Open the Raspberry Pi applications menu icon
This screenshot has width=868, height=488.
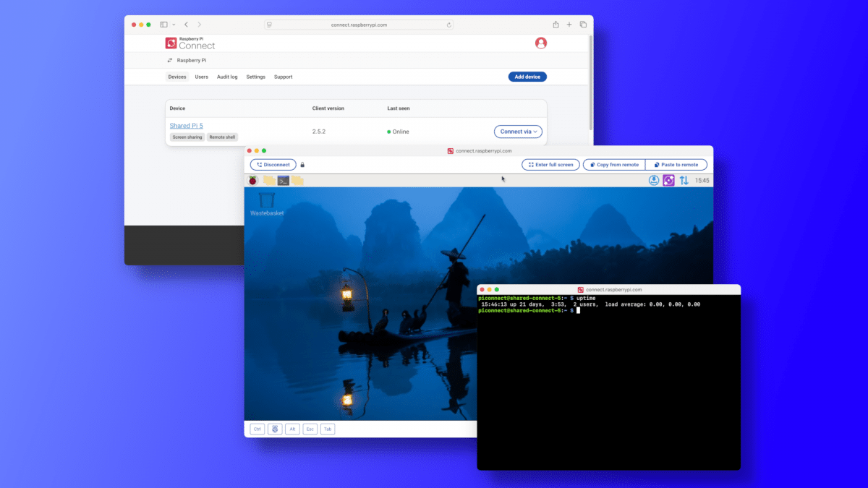pos(253,181)
